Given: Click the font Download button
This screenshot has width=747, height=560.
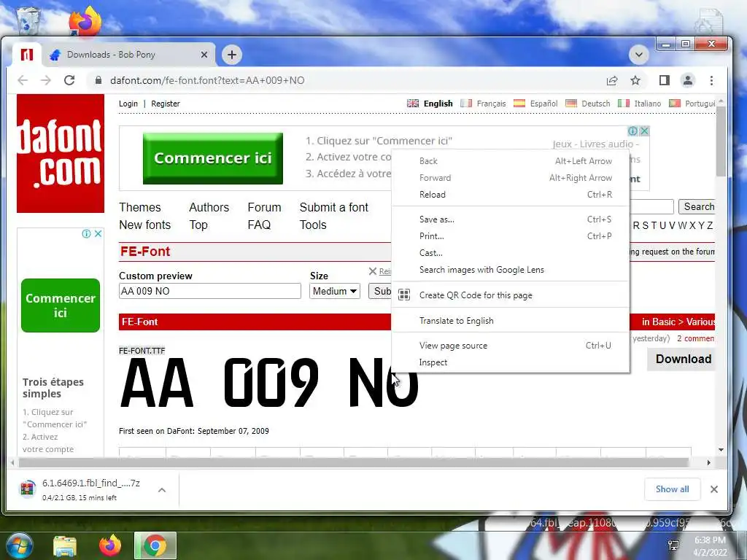Looking at the screenshot, I should (683, 359).
